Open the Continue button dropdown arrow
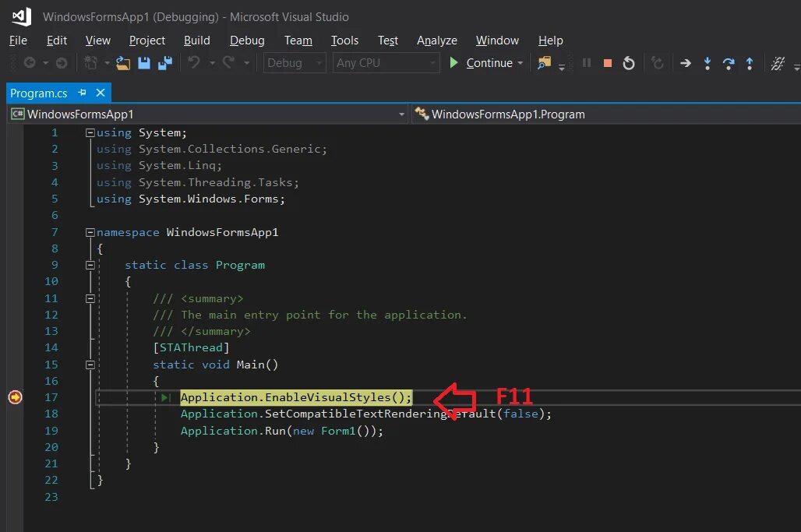 pyautogui.click(x=520, y=63)
